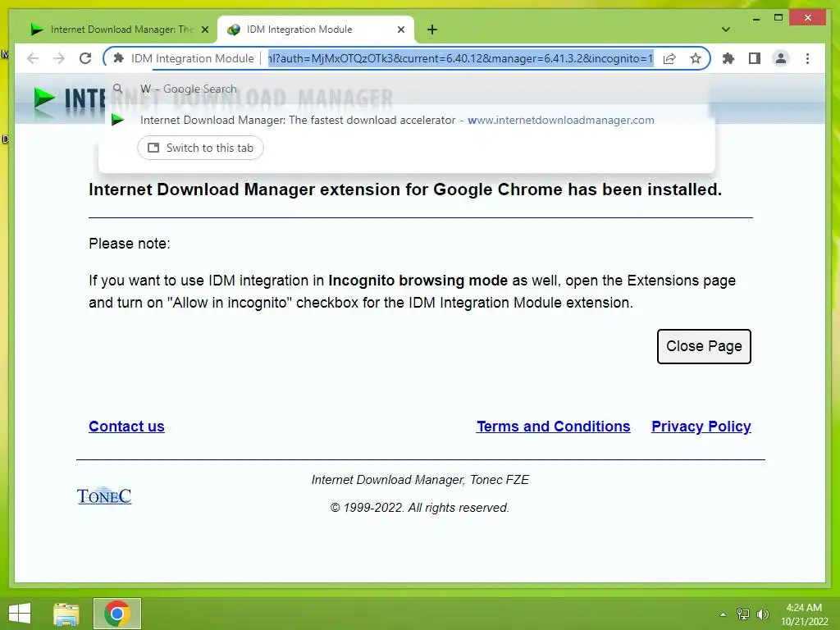Open File Explorer from the taskbar
This screenshot has width=840, height=630.
coord(66,614)
